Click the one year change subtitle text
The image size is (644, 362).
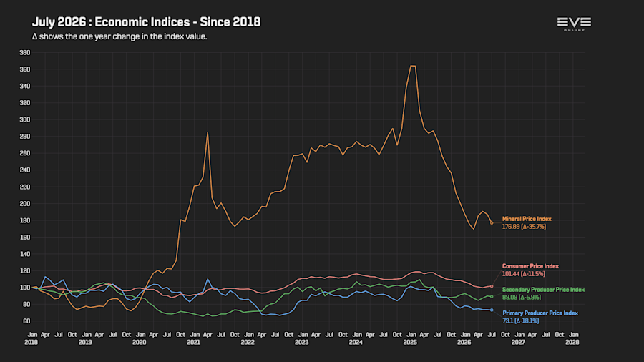119,36
